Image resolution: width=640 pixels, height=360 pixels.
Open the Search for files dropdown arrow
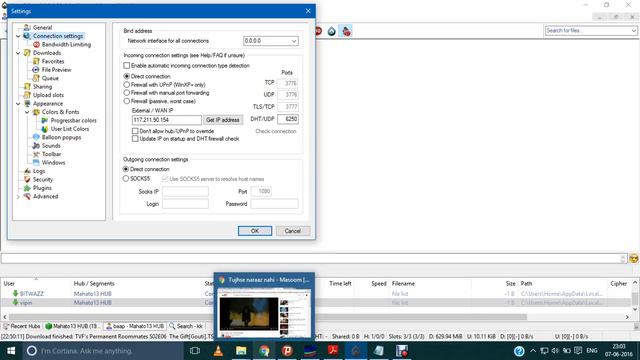[x=633, y=31]
